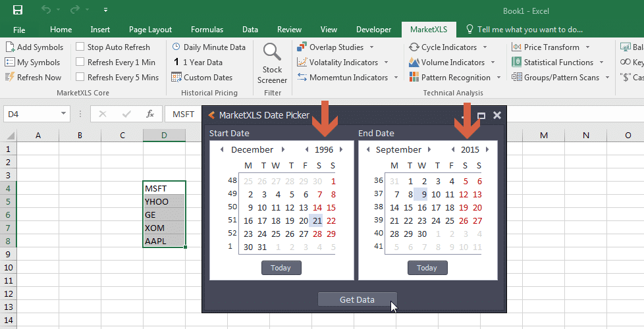Screen dimensions: 644x329
Task: Save the workbook using the Save icon
Action: pos(18,10)
